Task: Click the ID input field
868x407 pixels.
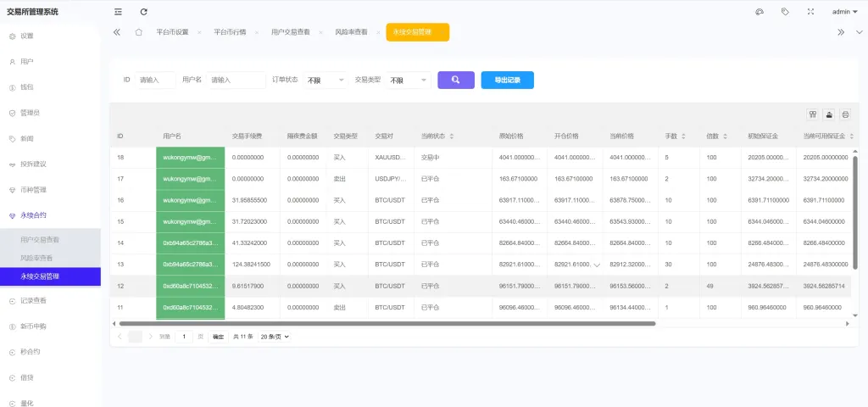Action: [155, 80]
